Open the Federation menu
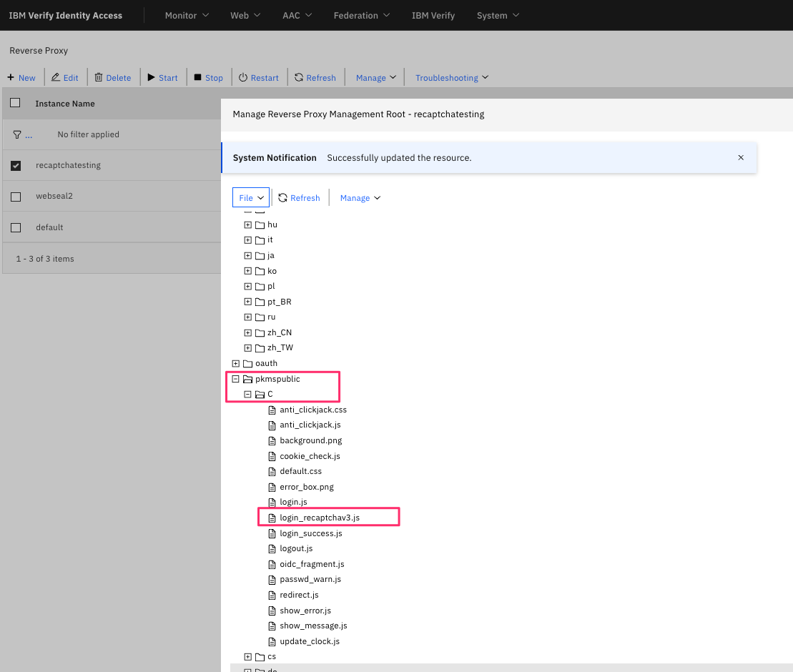Image resolution: width=793 pixels, height=672 pixels. coord(362,16)
